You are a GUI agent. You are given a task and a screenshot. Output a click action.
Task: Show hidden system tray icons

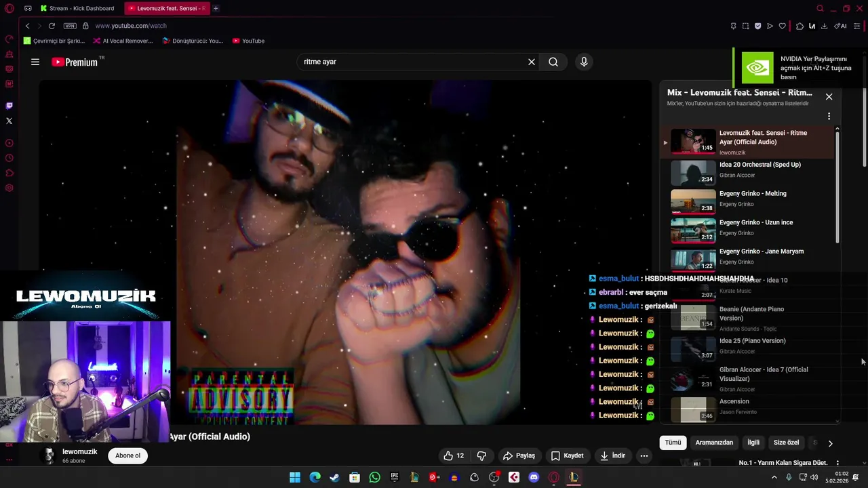tap(774, 477)
